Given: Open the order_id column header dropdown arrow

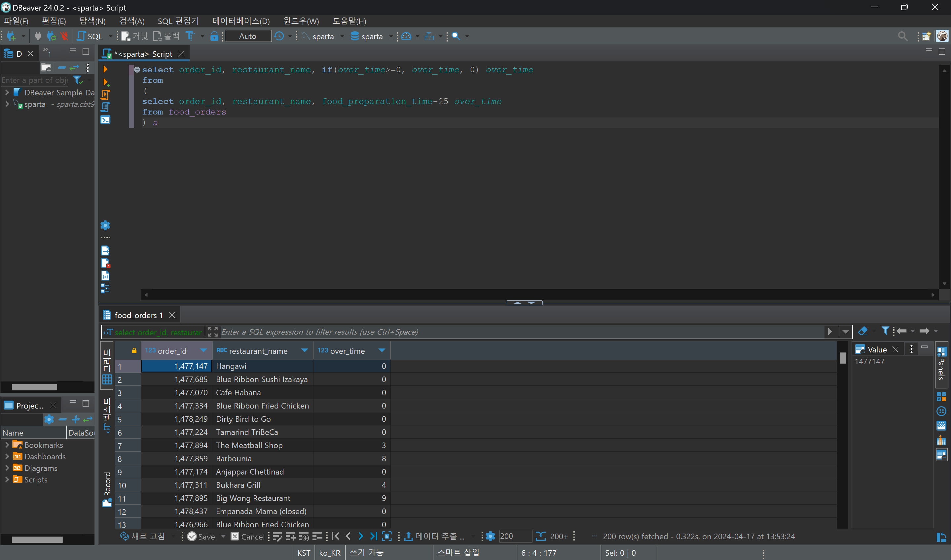Looking at the screenshot, I should click(x=203, y=350).
